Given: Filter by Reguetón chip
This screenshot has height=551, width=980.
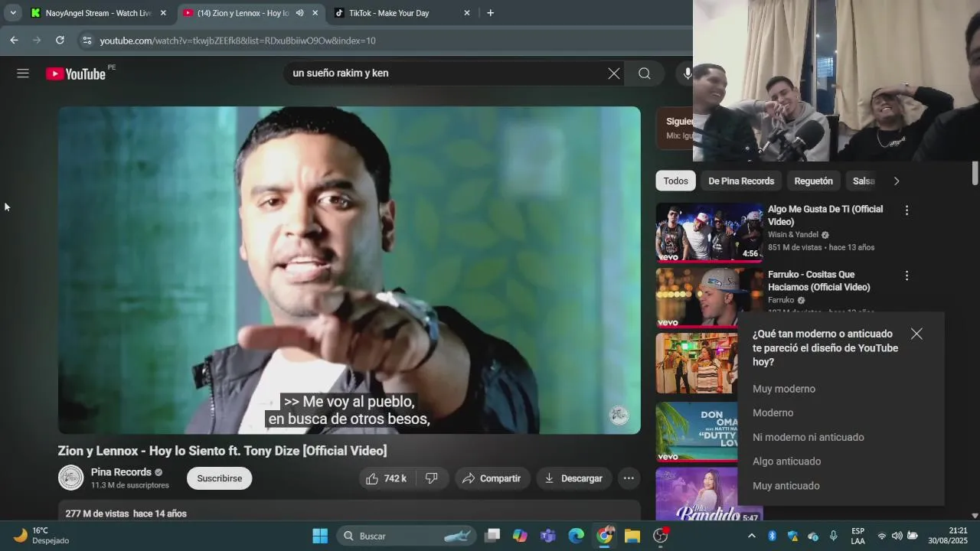Looking at the screenshot, I should [x=813, y=181].
